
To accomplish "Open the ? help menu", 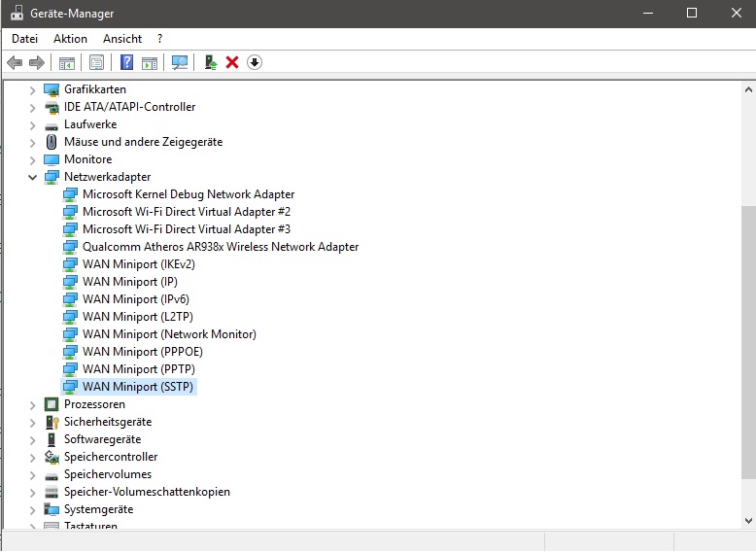I will point(159,39).
